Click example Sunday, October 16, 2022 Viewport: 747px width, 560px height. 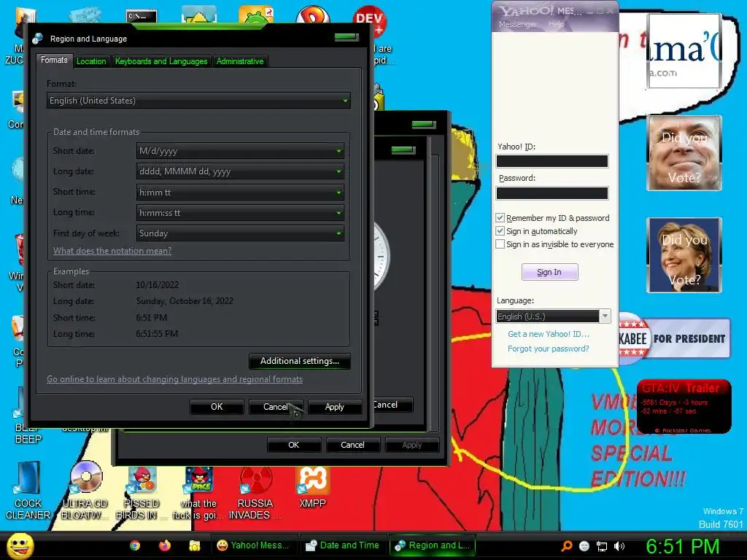[185, 301]
